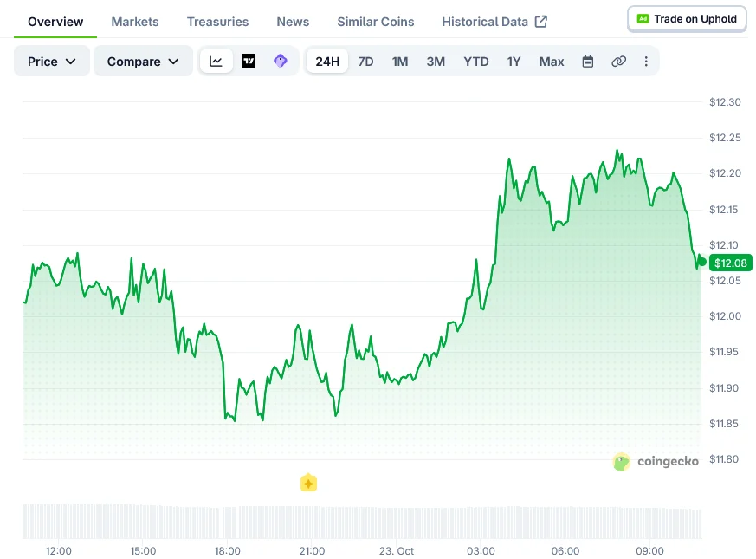This screenshot has height=559, width=756.
Task: Open the calendar date range picker
Action: tap(588, 62)
